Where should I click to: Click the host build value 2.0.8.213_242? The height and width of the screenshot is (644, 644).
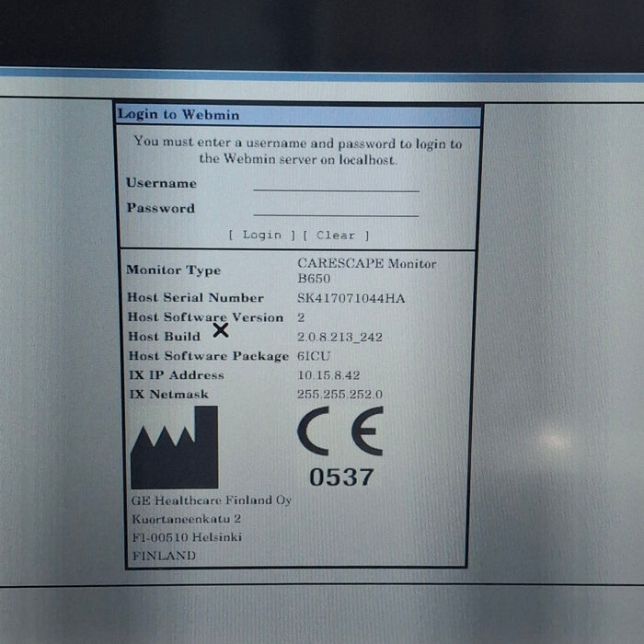pyautogui.click(x=339, y=337)
